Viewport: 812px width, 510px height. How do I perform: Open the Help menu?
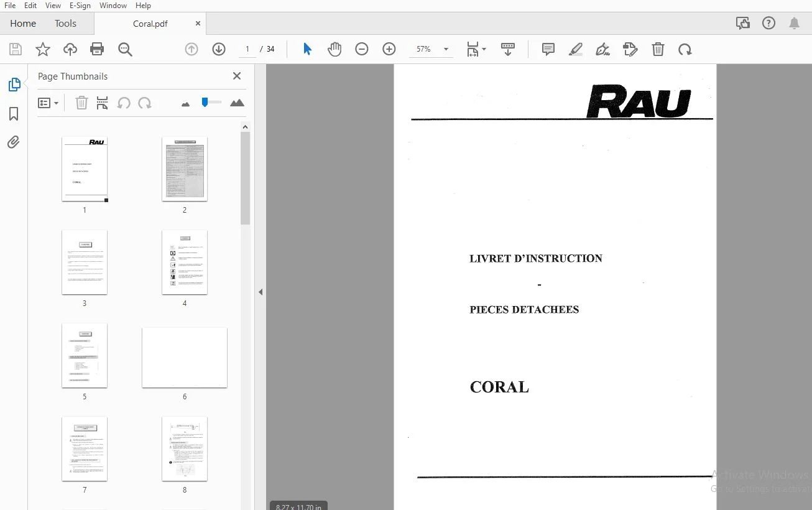coord(143,6)
